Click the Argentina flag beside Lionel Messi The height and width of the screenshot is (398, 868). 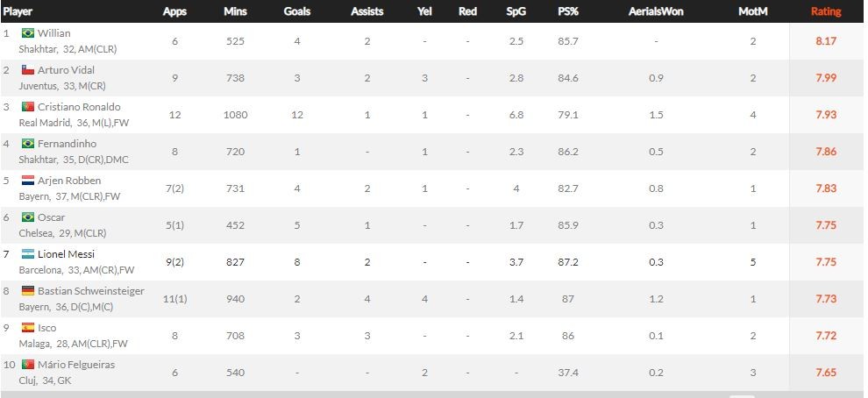tap(27, 254)
